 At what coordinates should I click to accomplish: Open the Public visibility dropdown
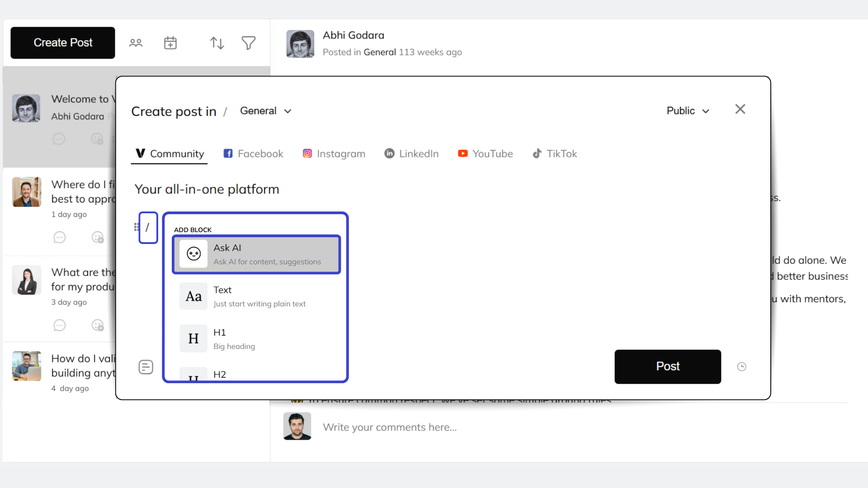688,111
